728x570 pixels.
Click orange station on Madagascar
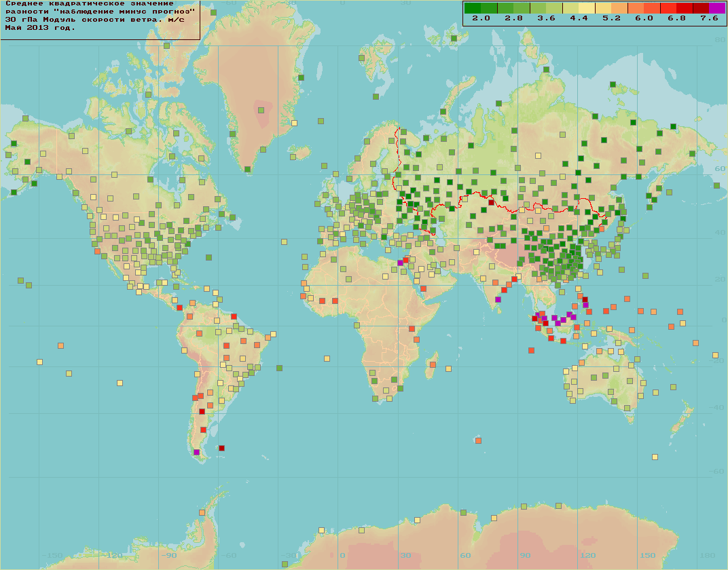tap(433, 365)
